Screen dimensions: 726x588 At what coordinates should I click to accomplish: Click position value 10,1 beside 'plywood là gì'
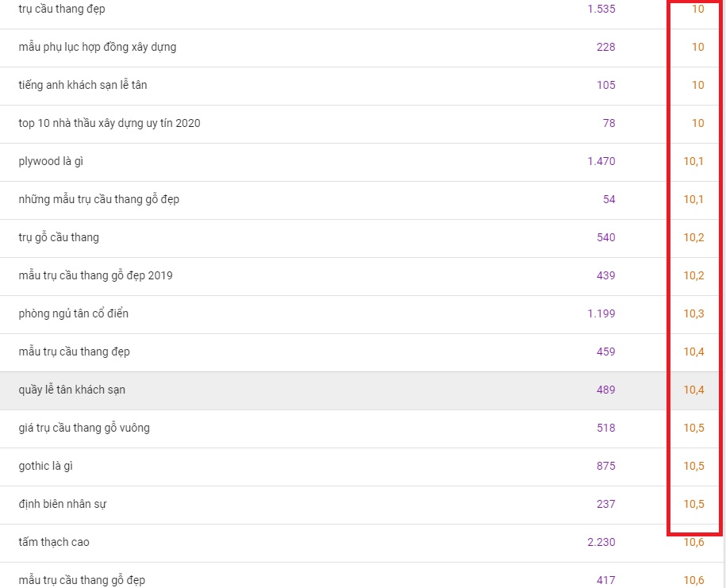(x=693, y=161)
